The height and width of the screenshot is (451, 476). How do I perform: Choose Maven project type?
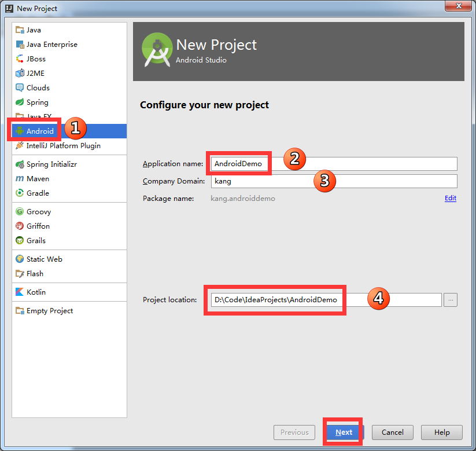(69, 178)
